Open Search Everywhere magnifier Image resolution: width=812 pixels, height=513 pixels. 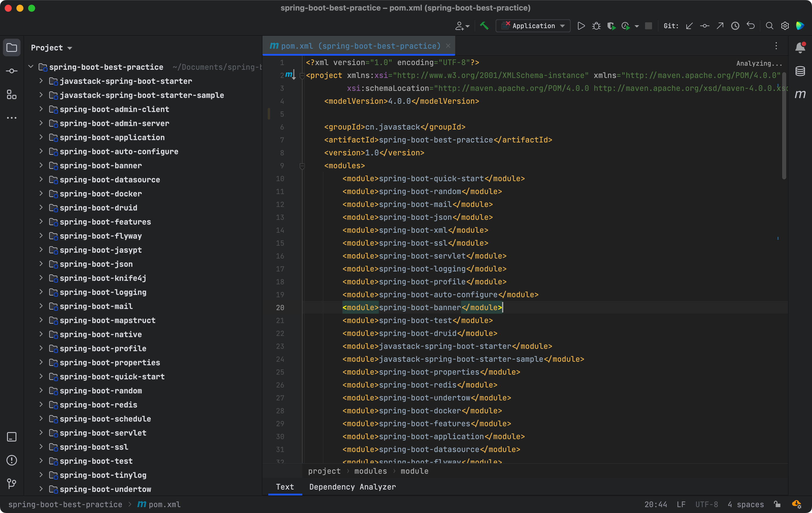click(770, 26)
